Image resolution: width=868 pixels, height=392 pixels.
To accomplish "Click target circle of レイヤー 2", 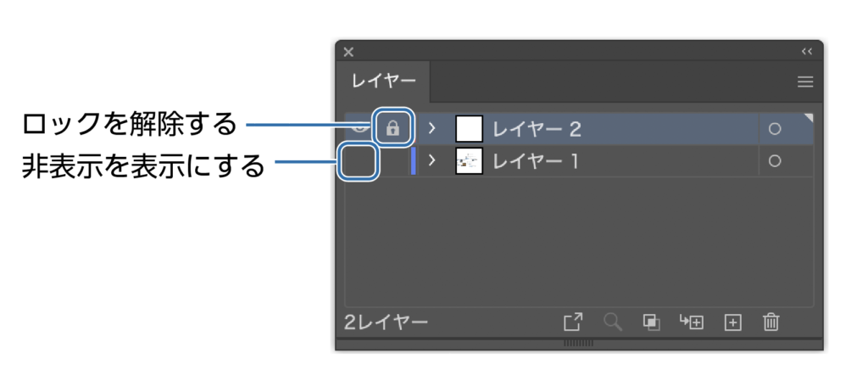I will click(775, 129).
